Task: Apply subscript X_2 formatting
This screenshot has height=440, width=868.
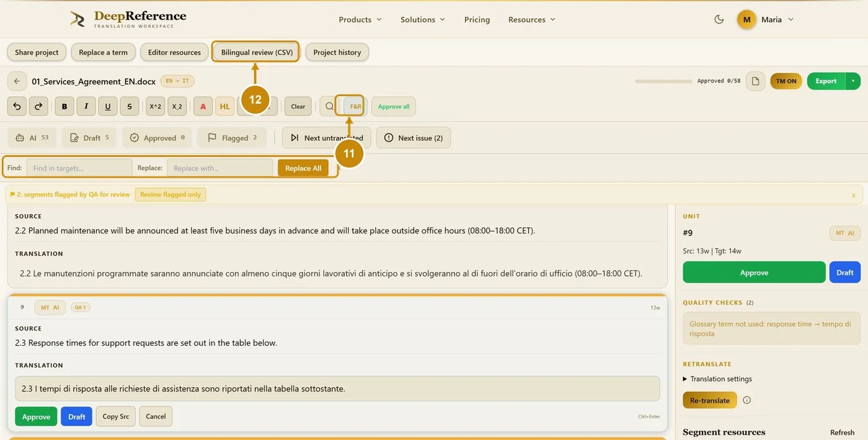Action: point(177,106)
